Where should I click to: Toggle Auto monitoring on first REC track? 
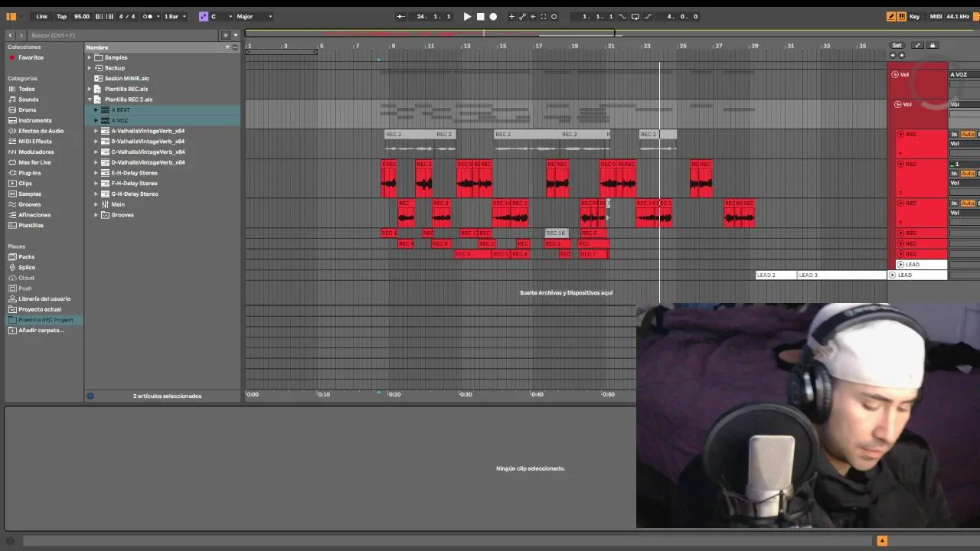(968, 135)
